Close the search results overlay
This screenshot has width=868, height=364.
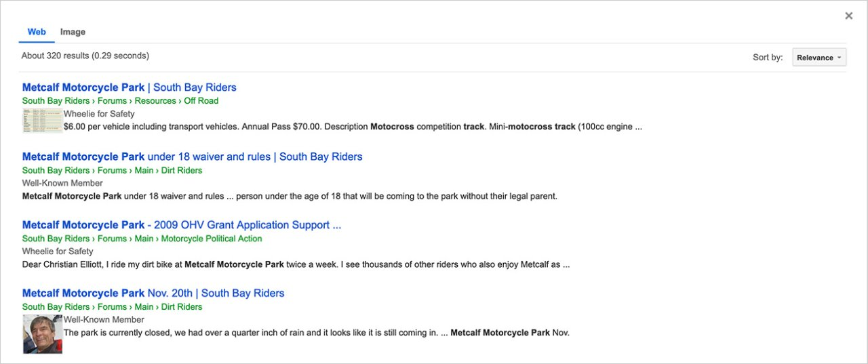(x=848, y=16)
